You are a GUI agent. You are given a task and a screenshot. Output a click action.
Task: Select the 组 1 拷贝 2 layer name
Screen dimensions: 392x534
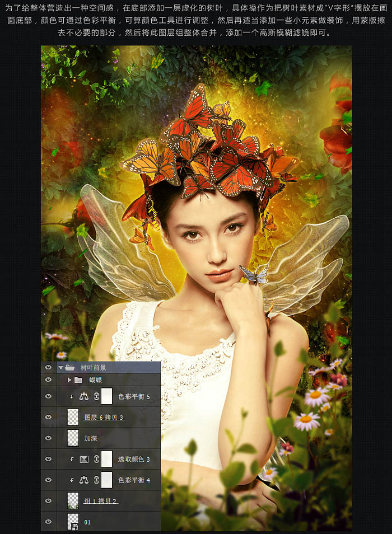(101, 501)
